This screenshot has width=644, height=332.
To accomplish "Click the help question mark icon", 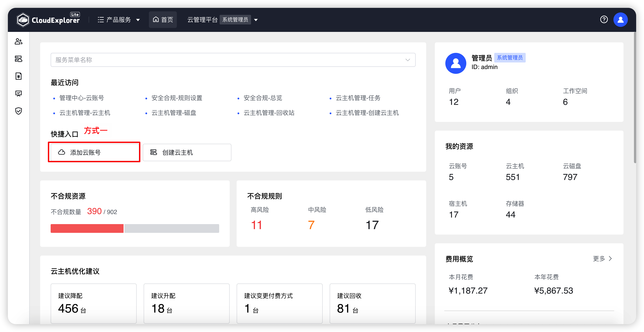I will point(604,19).
